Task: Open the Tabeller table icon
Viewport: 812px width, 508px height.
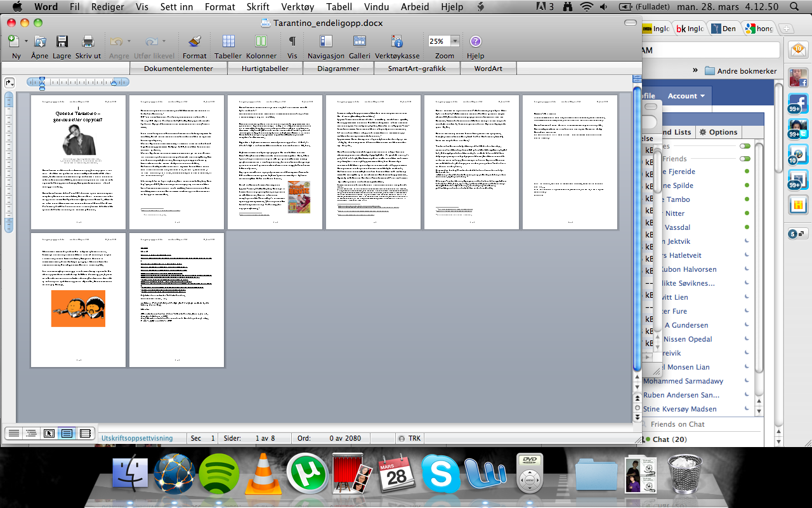Action: tap(228, 41)
